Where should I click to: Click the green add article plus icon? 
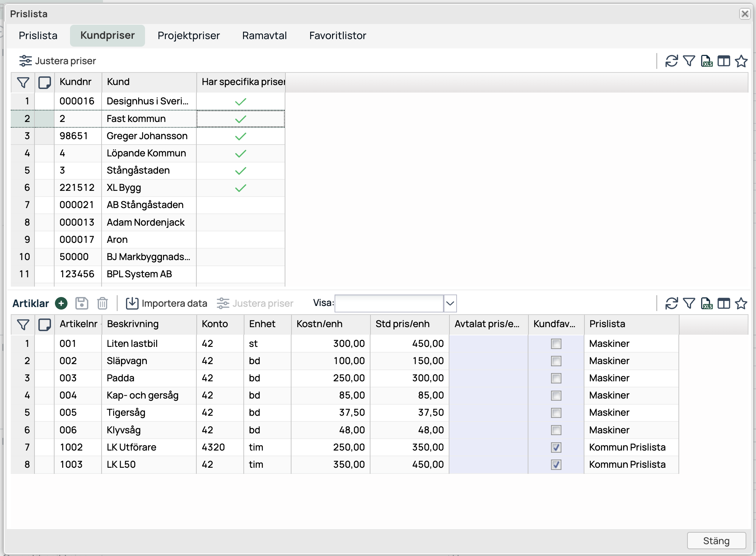pyautogui.click(x=61, y=303)
